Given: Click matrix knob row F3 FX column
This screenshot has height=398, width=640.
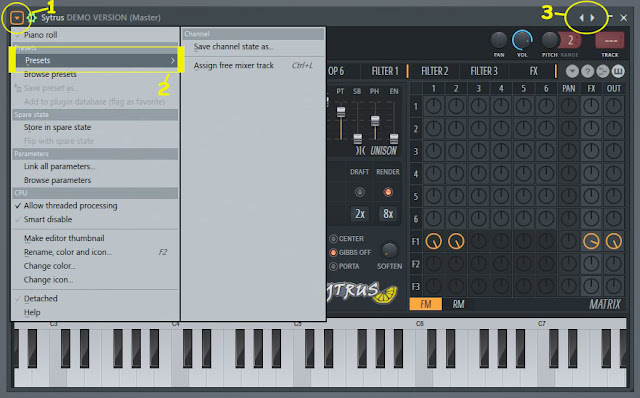Looking at the screenshot, I should (x=591, y=286).
